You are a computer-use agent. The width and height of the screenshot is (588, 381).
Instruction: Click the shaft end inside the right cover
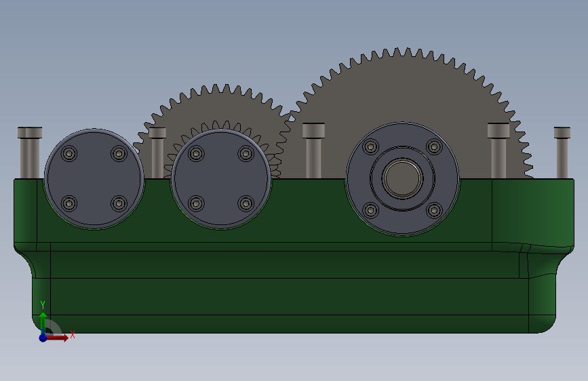tap(402, 178)
